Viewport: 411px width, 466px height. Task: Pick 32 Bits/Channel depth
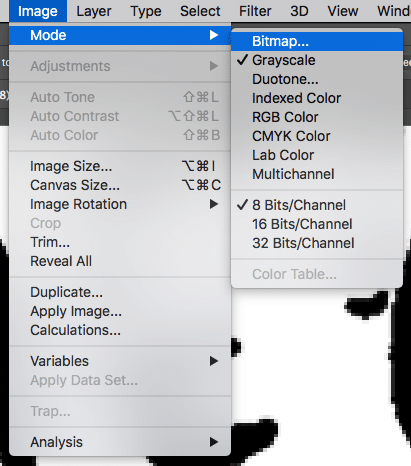click(317, 243)
